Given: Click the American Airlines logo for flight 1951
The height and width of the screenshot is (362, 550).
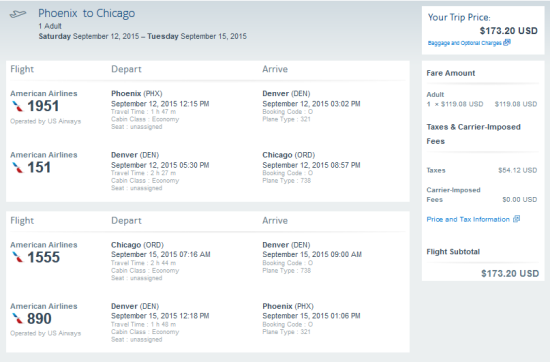Looking at the screenshot, I should (17, 106).
